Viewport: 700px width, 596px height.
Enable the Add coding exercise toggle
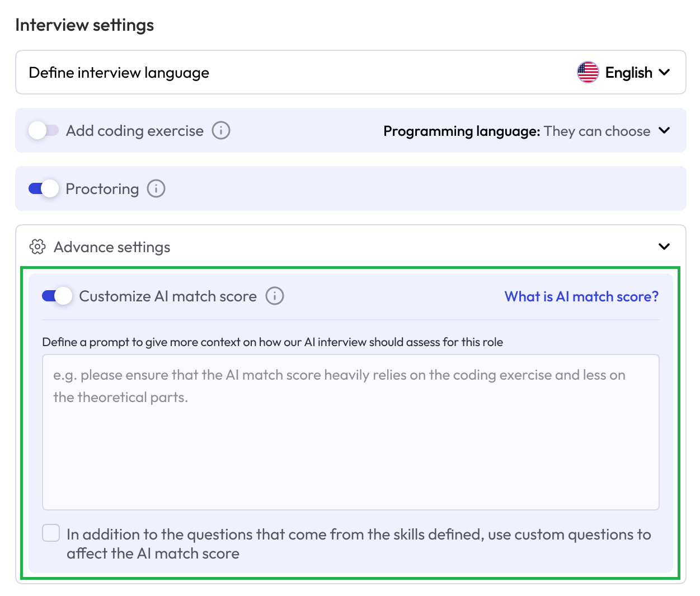[x=44, y=131]
